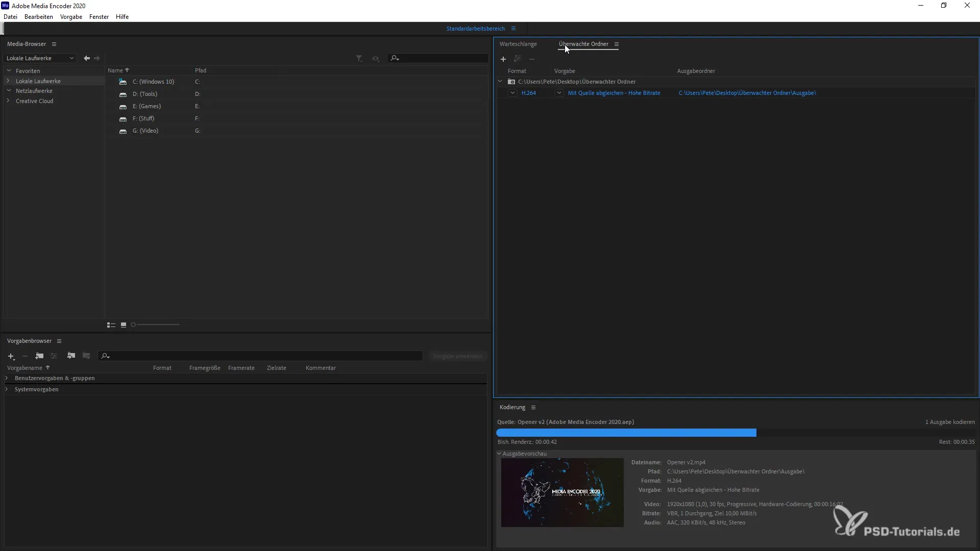
Task: Add a watch folder with plus icon
Action: (x=503, y=59)
